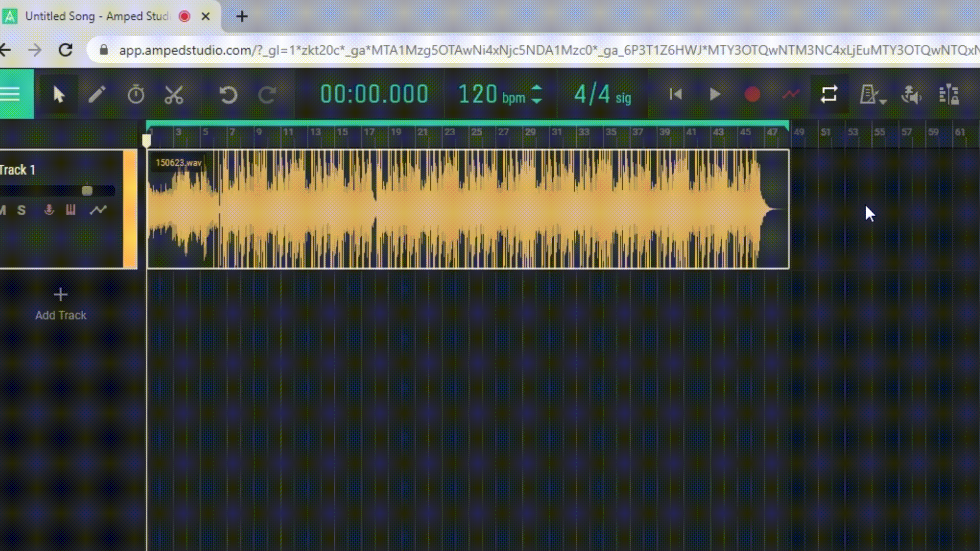Open the hamburger main menu

pyautogui.click(x=11, y=94)
